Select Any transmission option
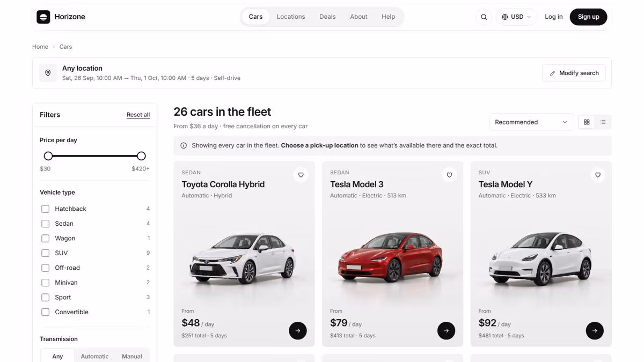 point(57,356)
